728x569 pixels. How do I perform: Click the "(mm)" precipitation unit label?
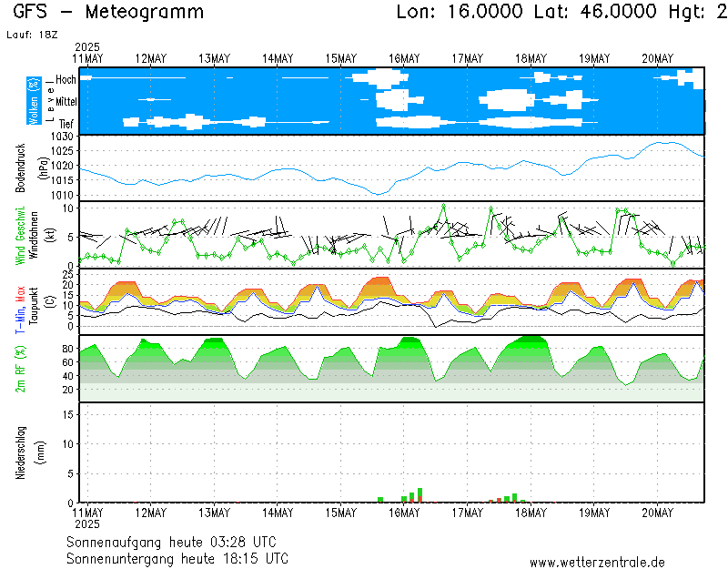point(41,452)
